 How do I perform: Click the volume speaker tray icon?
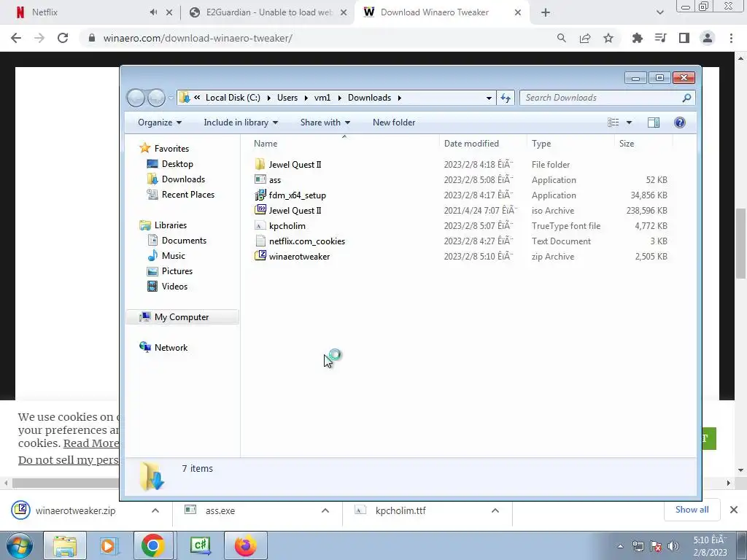[673, 547]
